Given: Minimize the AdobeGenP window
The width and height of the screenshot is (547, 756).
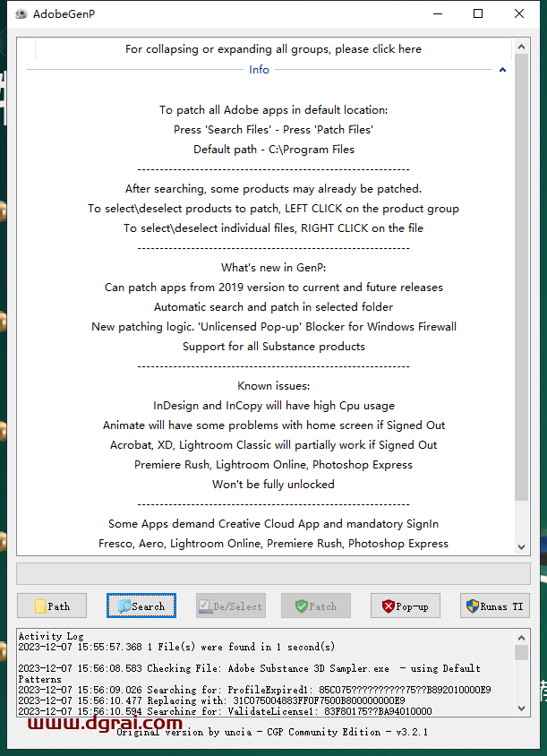Looking at the screenshot, I should point(438,14).
